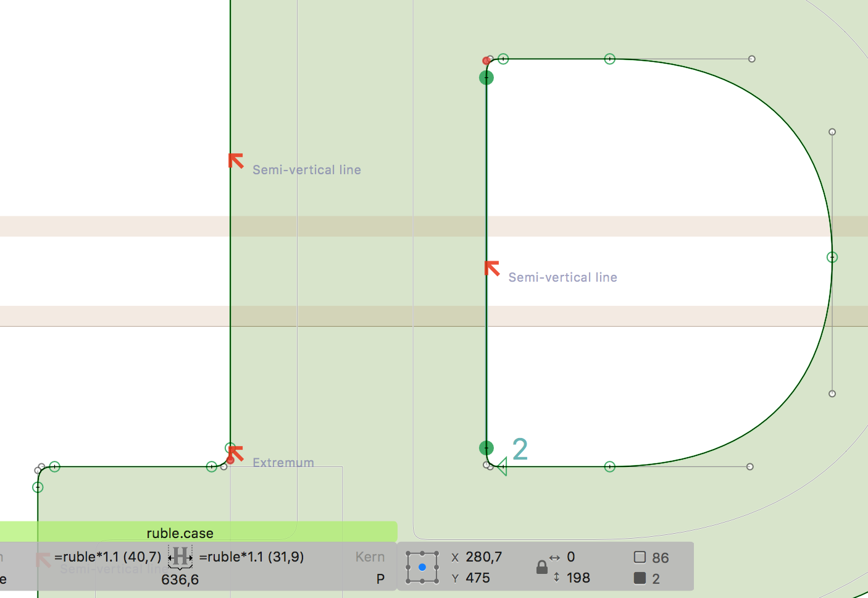Click the red arrow on the counter's semi-vertical line
Image resolution: width=868 pixels, height=598 pixels.
tap(492, 268)
